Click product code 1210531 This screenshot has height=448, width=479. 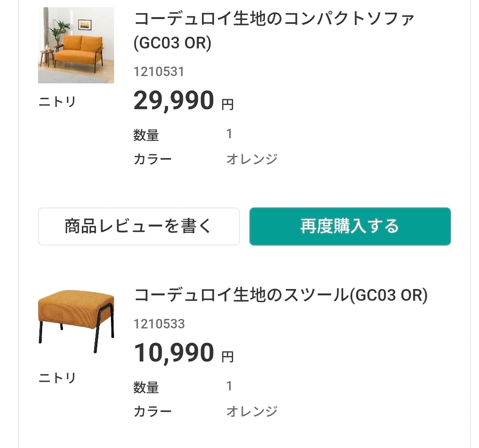(159, 72)
